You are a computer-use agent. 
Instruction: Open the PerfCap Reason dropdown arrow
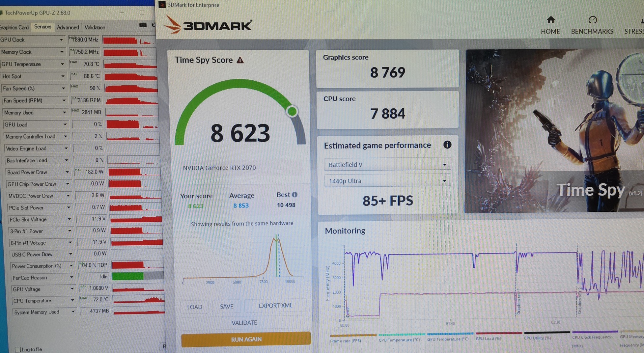[x=71, y=278]
